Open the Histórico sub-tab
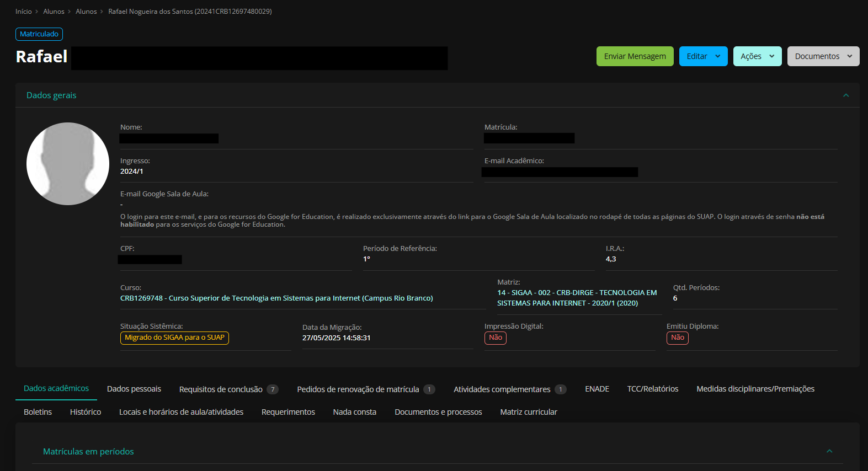Screen dimensions: 868x471 click(x=86, y=412)
